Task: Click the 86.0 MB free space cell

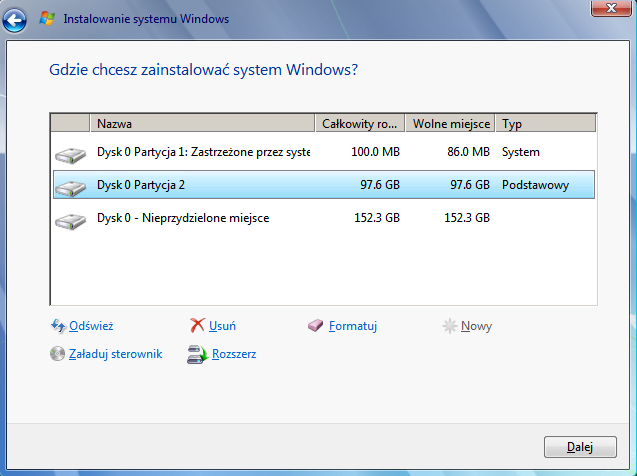Action: click(x=468, y=152)
